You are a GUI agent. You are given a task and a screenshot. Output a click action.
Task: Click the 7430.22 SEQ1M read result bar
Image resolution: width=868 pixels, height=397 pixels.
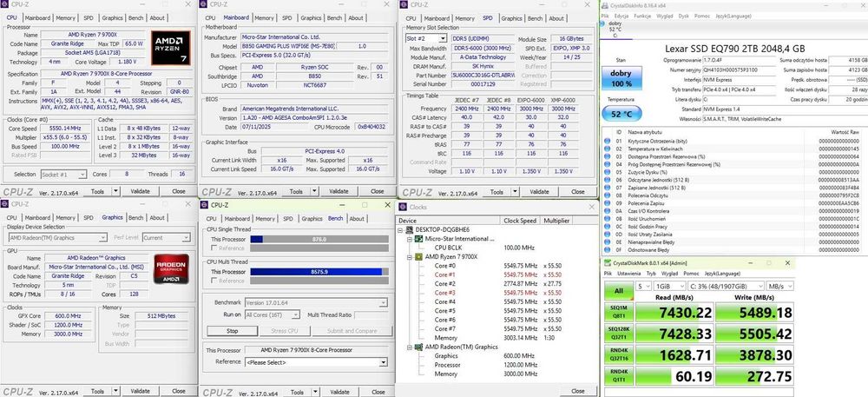(x=674, y=313)
